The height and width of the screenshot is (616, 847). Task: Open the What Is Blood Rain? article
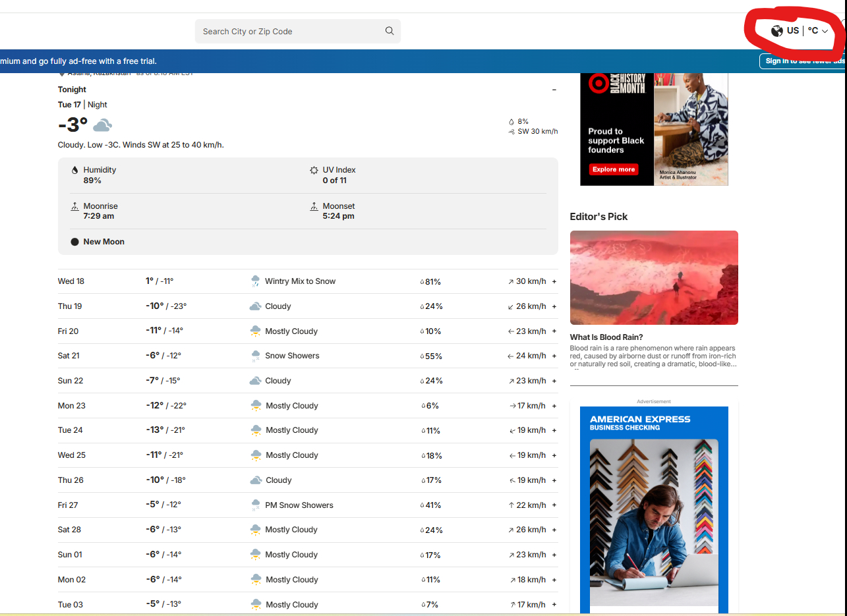(x=606, y=337)
